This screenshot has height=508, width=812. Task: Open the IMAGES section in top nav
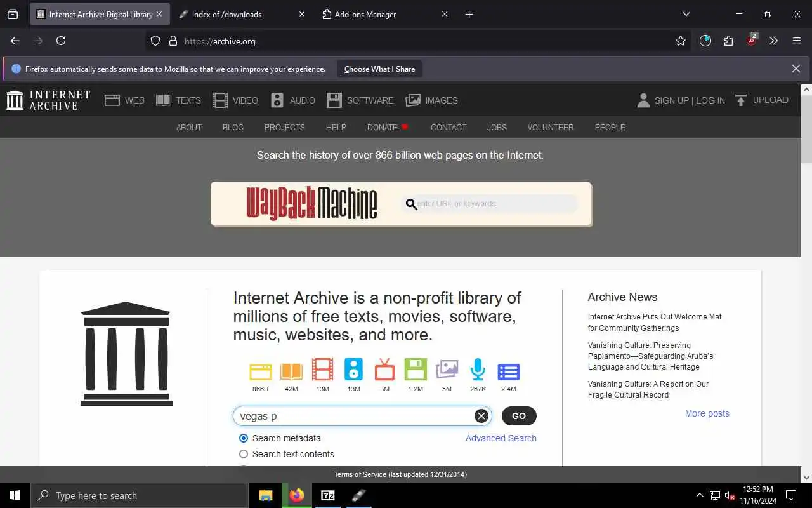point(431,100)
